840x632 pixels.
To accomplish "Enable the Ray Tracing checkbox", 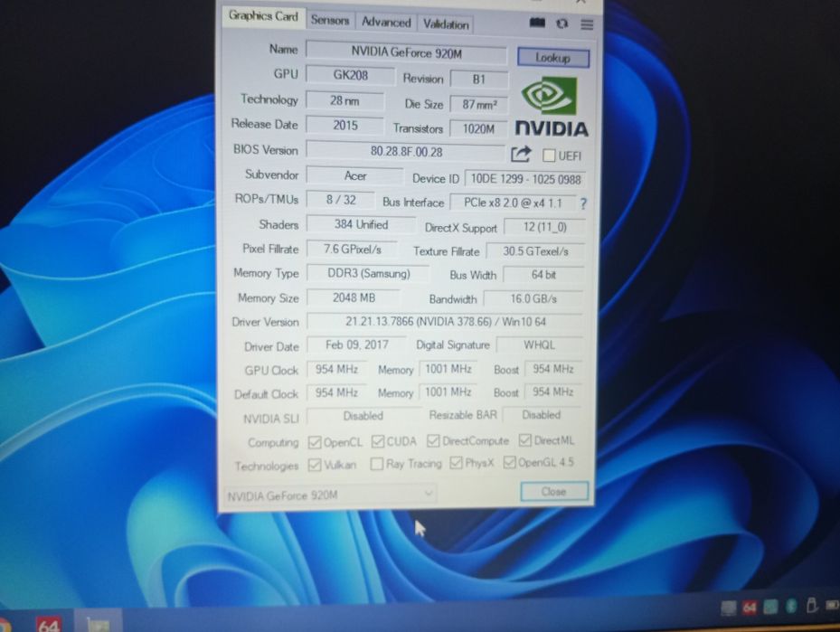I will point(377,464).
